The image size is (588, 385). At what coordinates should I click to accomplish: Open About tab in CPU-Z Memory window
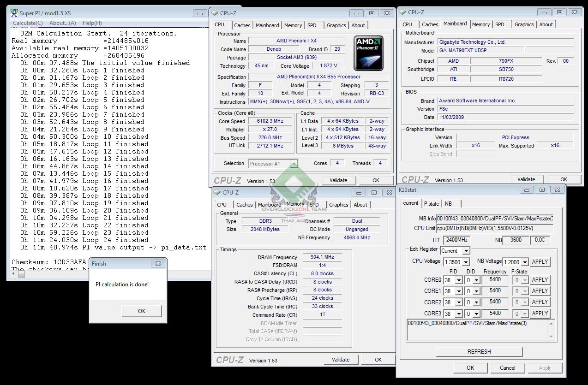(x=360, y=205)
